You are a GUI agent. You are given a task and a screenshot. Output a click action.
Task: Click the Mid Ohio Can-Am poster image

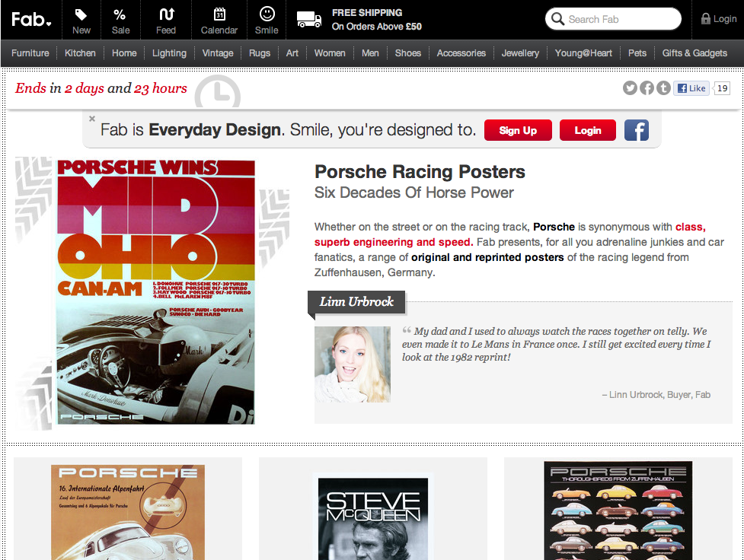click(155, 292)
